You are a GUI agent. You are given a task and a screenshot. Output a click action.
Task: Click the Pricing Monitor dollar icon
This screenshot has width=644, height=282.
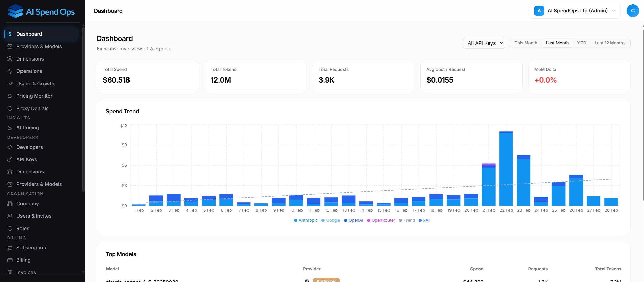(10, 96)
